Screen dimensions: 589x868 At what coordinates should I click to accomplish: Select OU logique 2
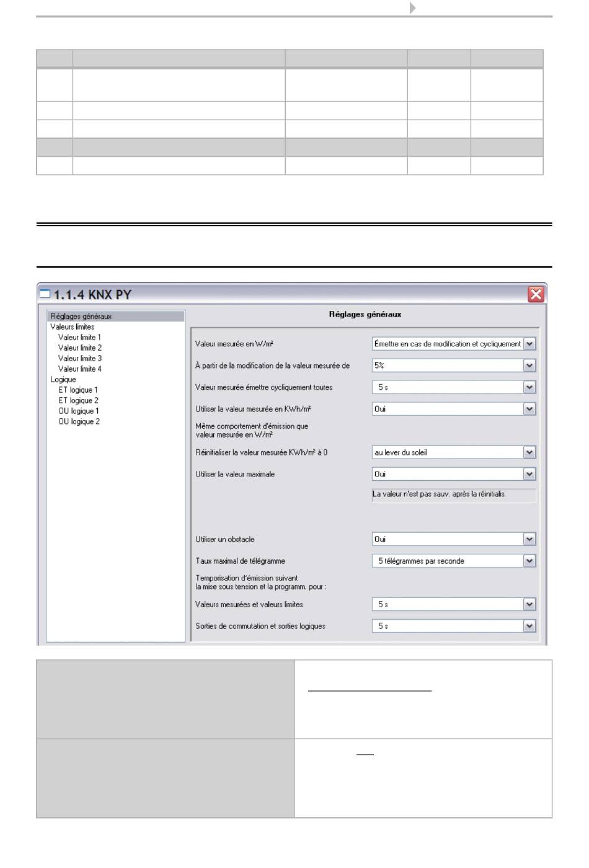tap(79, 421)
